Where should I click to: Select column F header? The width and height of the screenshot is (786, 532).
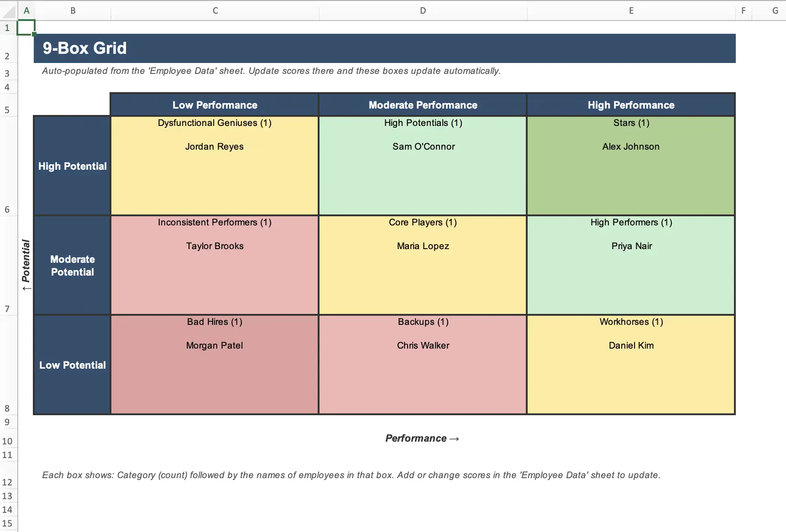point(744,10)
